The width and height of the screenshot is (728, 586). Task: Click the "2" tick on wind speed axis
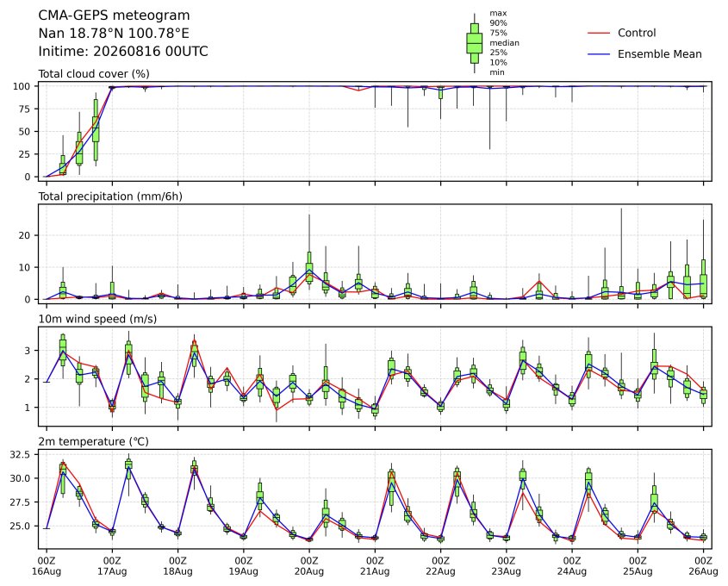[x=28, y=379]
